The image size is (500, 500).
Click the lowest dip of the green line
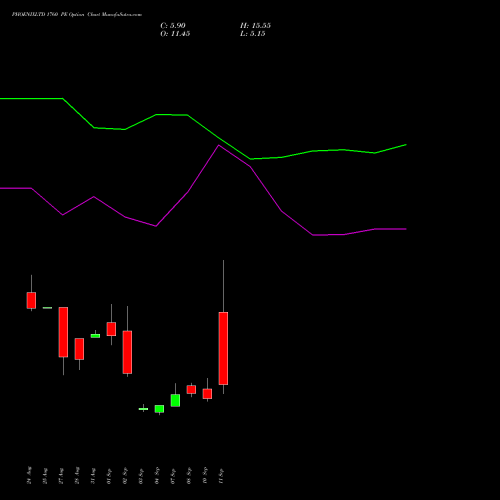tap(250, 159)
